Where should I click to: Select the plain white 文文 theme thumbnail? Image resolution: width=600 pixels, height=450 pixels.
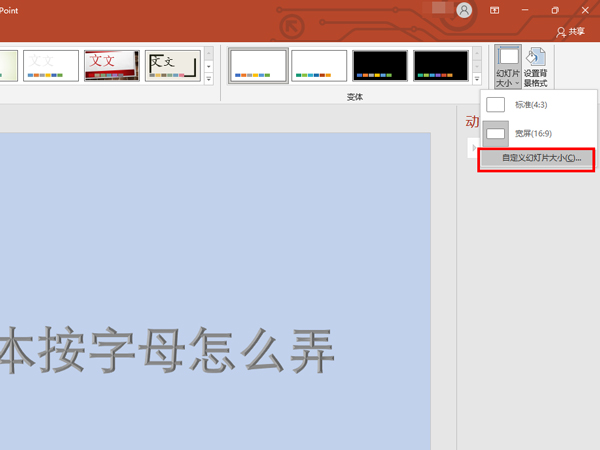click(50, 65)
